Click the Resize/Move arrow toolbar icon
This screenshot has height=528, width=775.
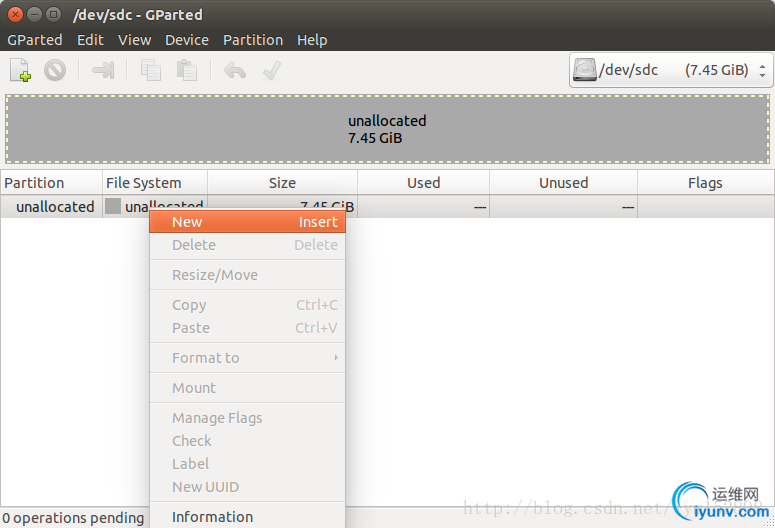point(103,70)
